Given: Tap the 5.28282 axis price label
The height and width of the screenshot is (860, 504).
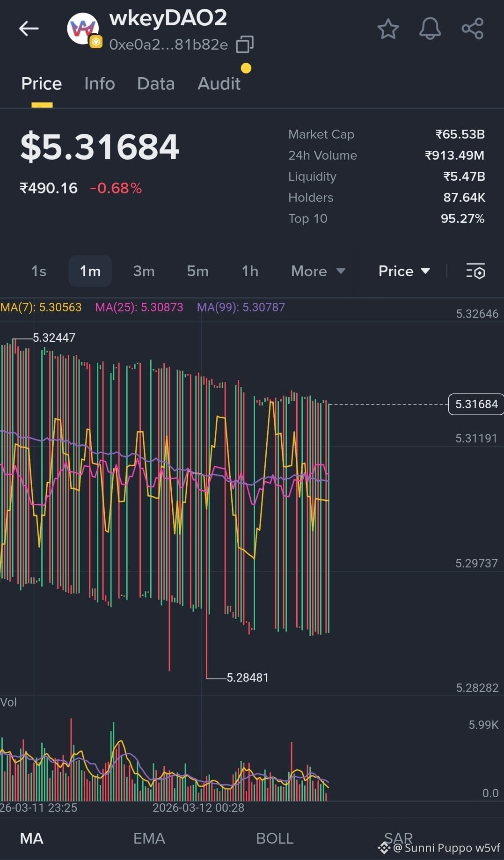Looking at the screenshot, I should [477, 688].
